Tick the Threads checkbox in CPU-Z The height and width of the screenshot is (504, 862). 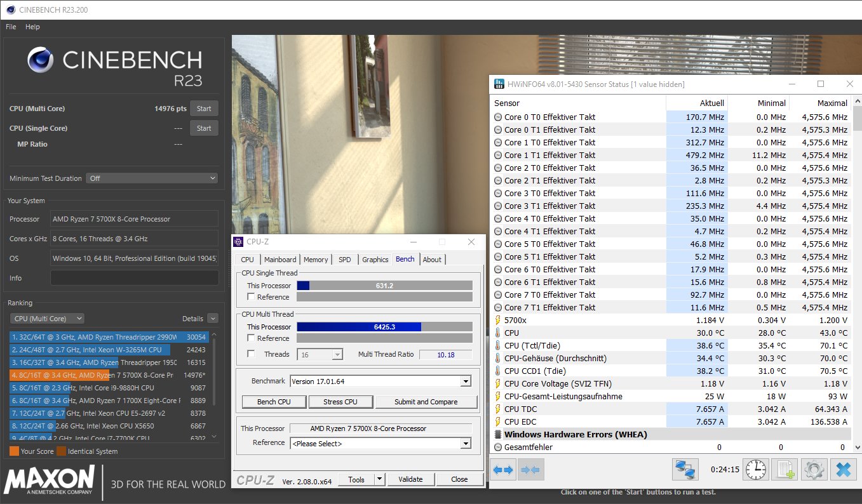251,354
